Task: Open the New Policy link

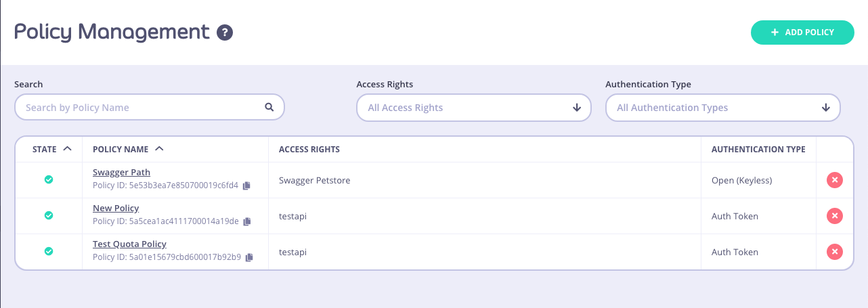Action: tap(116, 208)
